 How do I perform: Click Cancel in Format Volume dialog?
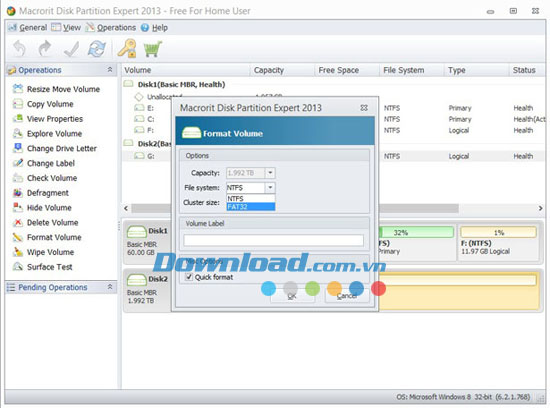pos(347,296)
